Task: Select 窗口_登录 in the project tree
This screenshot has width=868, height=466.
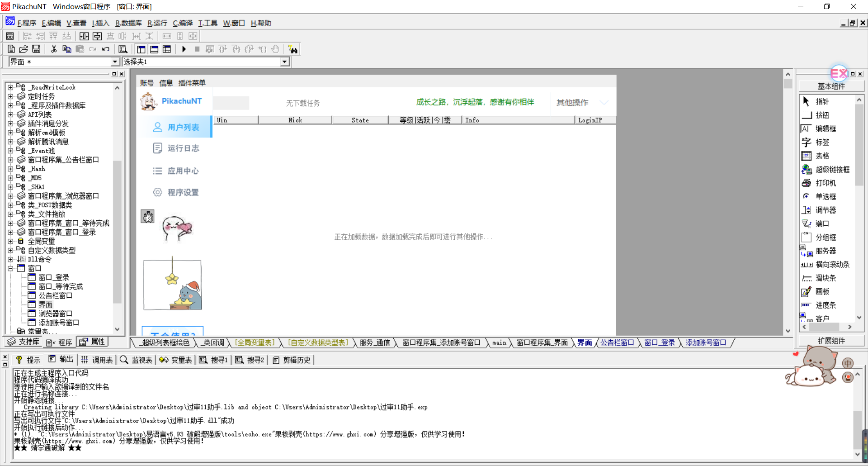Action: (53, 277)
